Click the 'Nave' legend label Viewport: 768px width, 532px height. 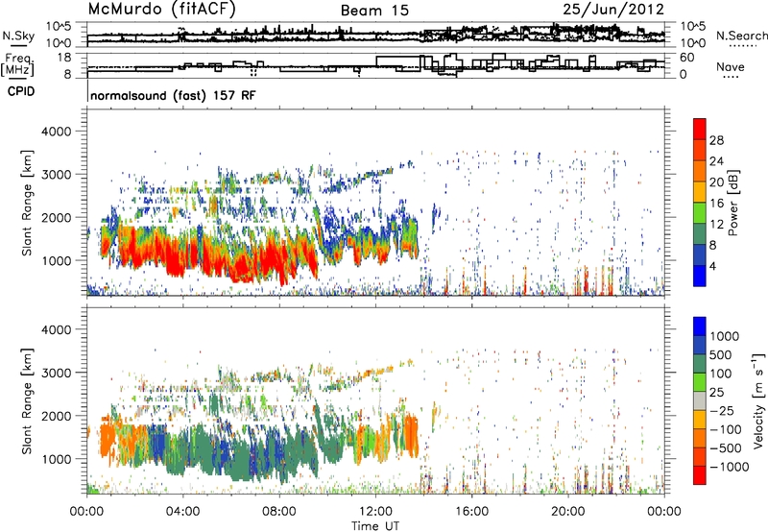(x=731, y=66)
